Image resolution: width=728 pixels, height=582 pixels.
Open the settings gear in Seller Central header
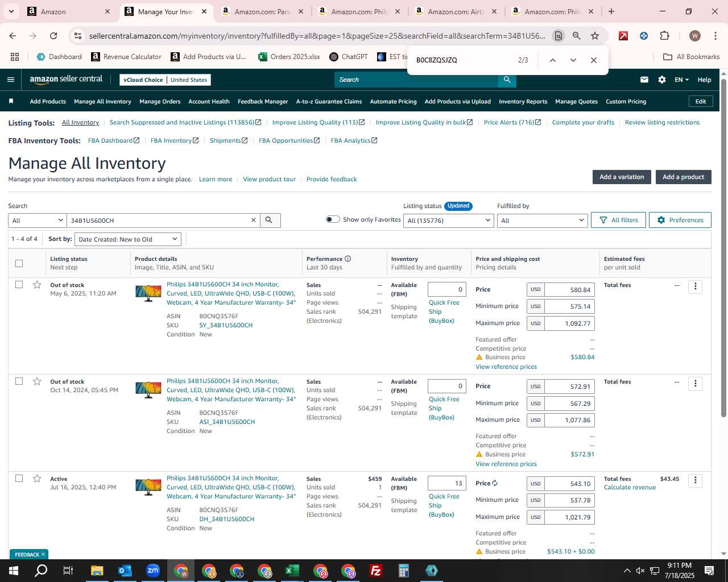coord(662,80)
